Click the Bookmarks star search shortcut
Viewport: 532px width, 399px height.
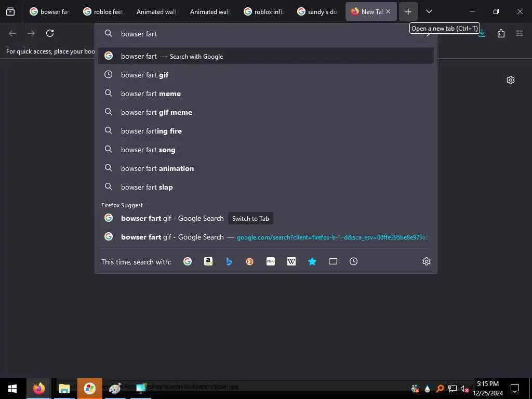(x=312, y=261)
